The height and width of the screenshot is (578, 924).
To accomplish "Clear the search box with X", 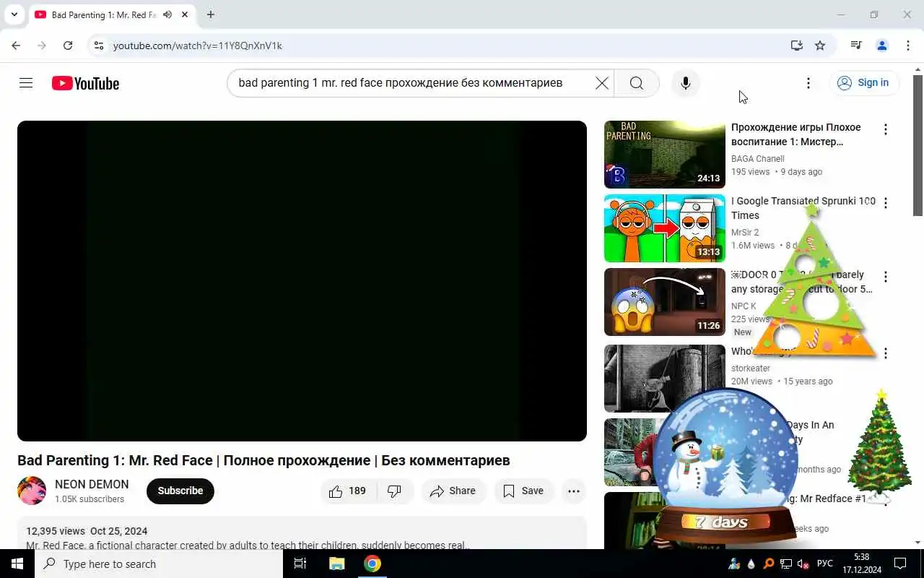I will coord(601,83).
